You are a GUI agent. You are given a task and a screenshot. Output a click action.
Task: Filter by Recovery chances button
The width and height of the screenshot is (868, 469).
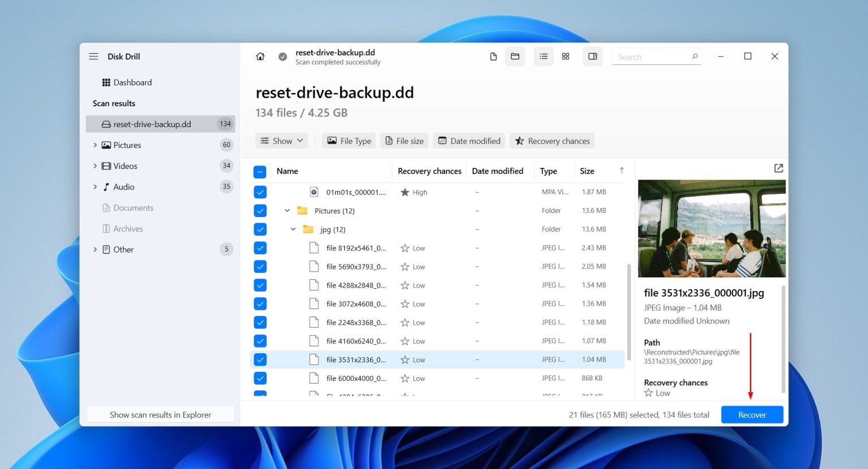(x=553, y=141)
